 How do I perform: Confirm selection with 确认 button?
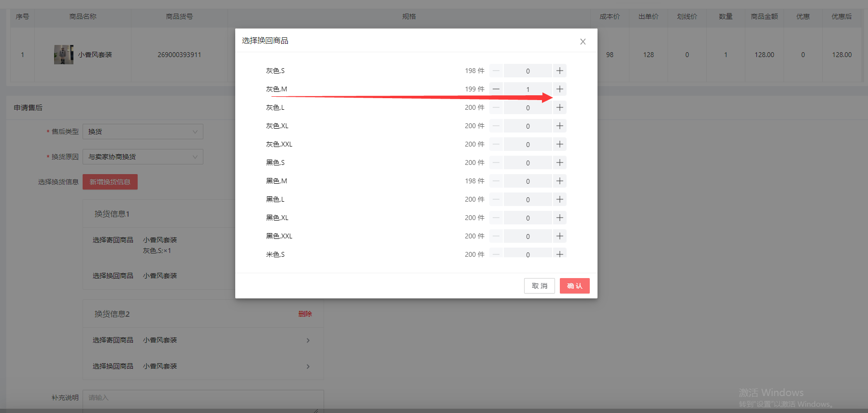574,286
